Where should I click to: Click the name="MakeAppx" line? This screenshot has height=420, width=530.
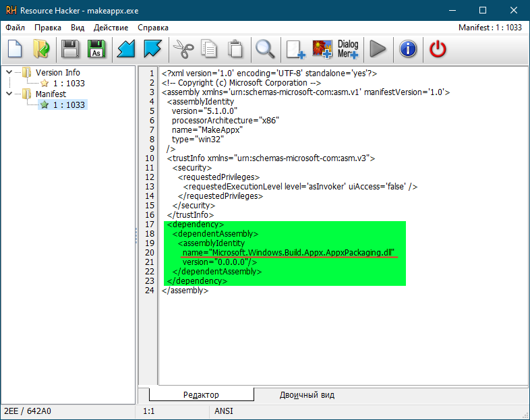tap(207, 129)
